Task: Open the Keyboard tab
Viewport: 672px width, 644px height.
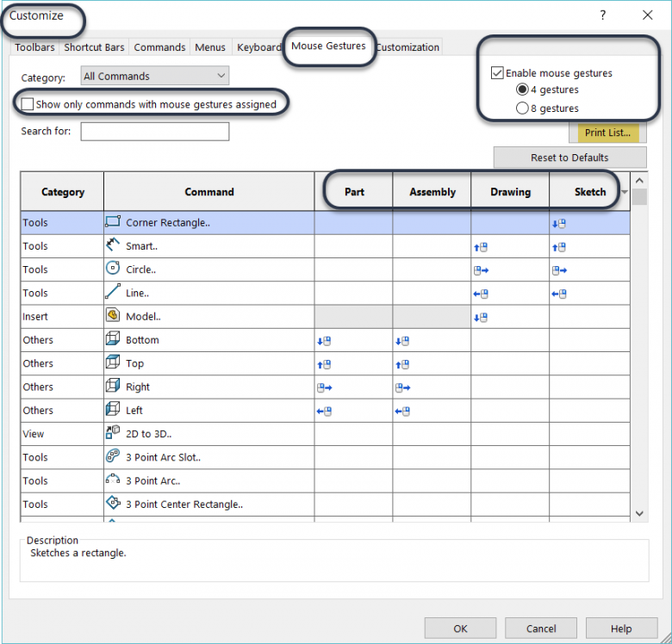Action: point(258,47)
